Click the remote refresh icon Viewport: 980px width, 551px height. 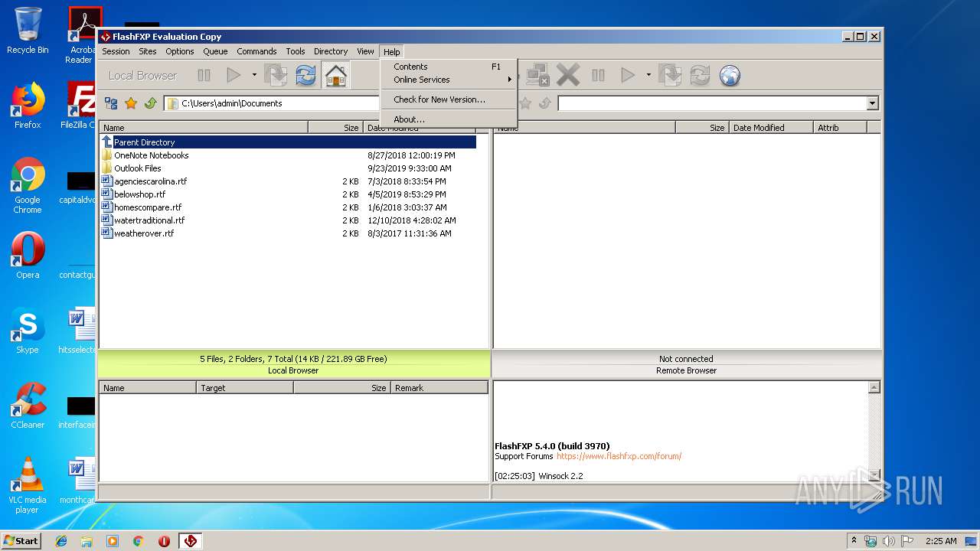pos(700,75)
